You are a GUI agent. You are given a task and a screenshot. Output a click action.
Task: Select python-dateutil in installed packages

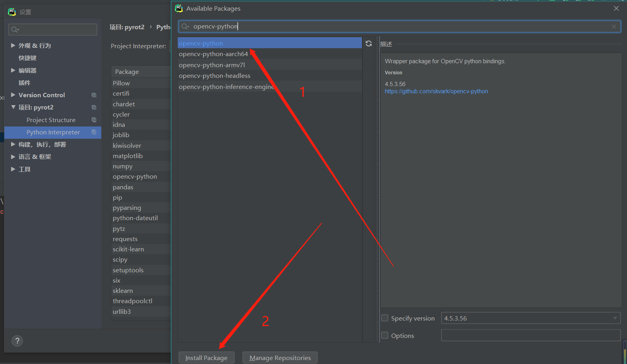[x=141, y=218]
